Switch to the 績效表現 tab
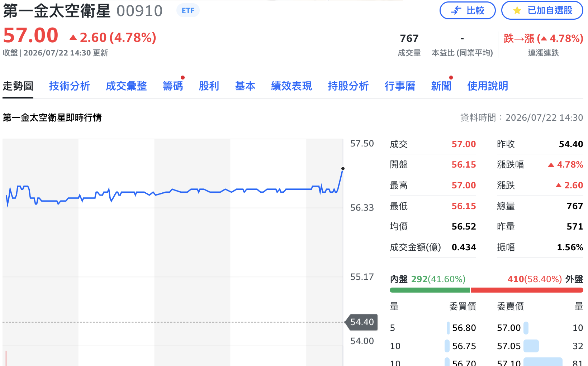Screen dimensions: 588x366 (291, 86)
